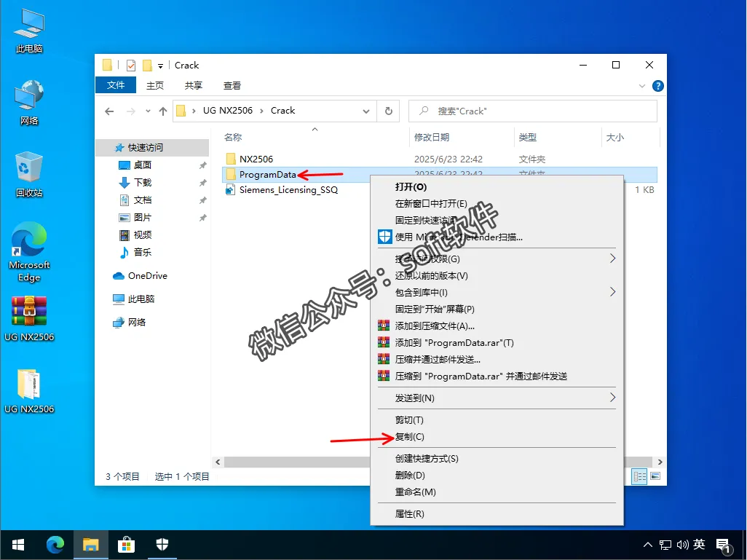The width and height of the screenshot is (747, 560).
Task: Open the UG NX2506 WinRAR archive icon
Action: 29,318
